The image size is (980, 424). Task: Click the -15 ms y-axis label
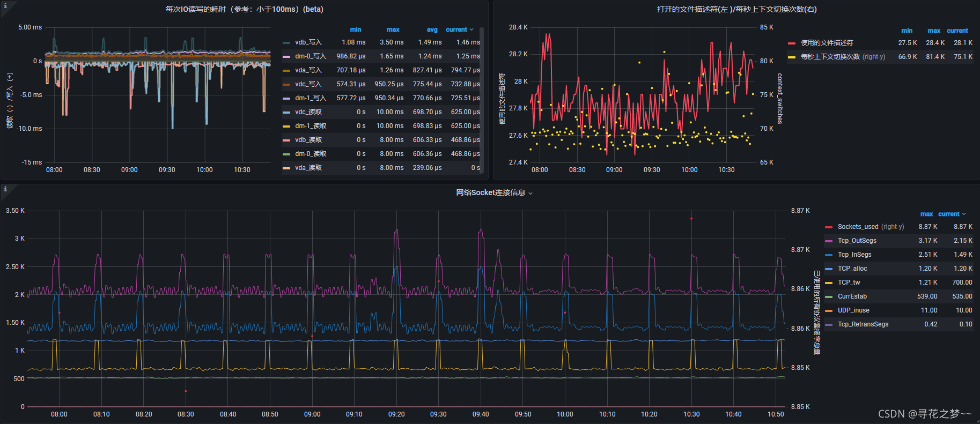pos(32,162)
